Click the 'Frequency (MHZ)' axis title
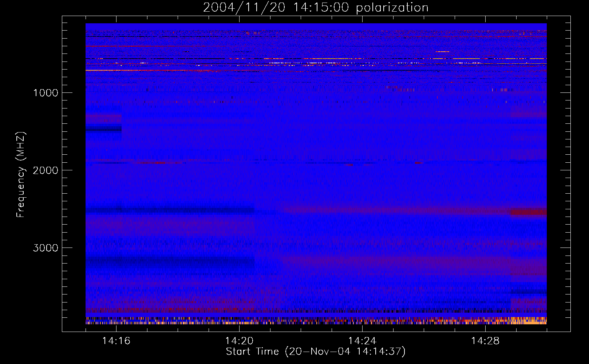This screenshot has height=364, width=589. 21,175
